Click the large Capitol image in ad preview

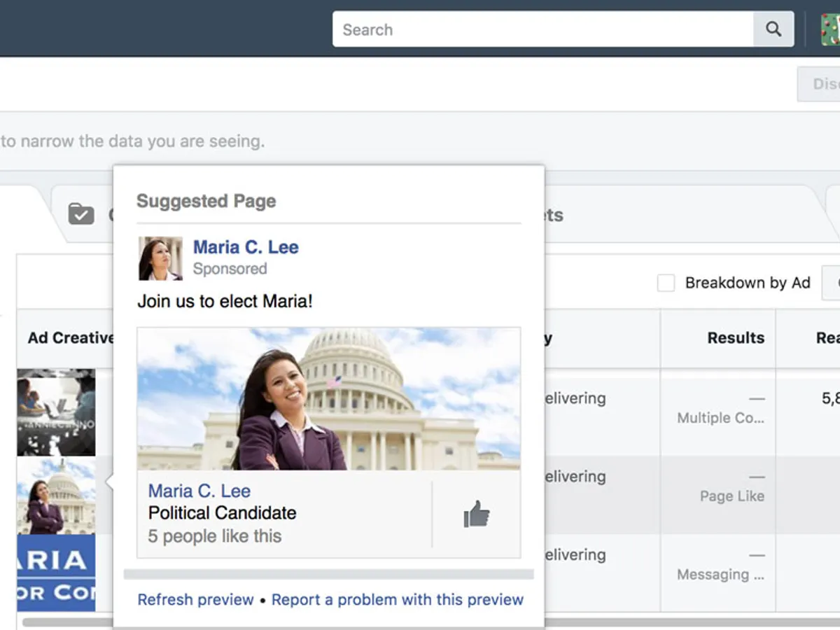point(328,398)
